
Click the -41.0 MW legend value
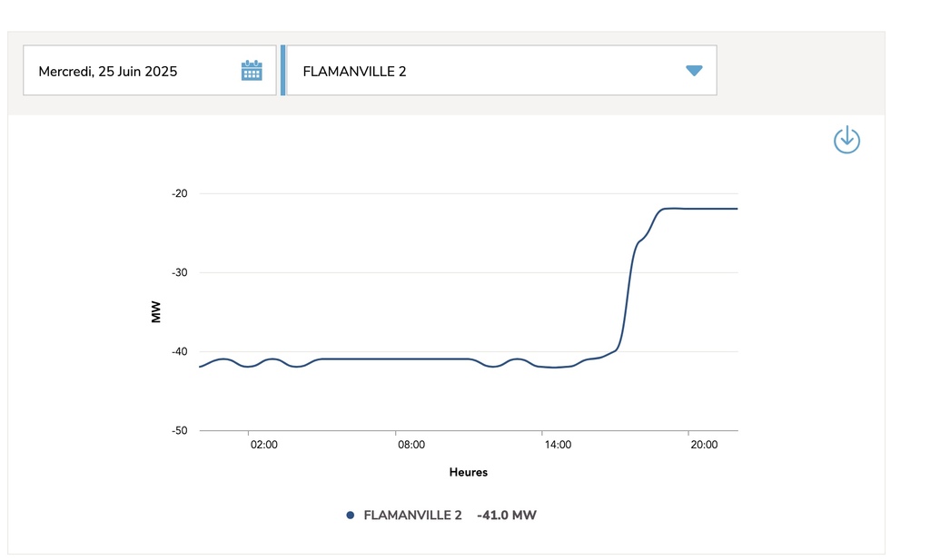[x=507, y=515]
